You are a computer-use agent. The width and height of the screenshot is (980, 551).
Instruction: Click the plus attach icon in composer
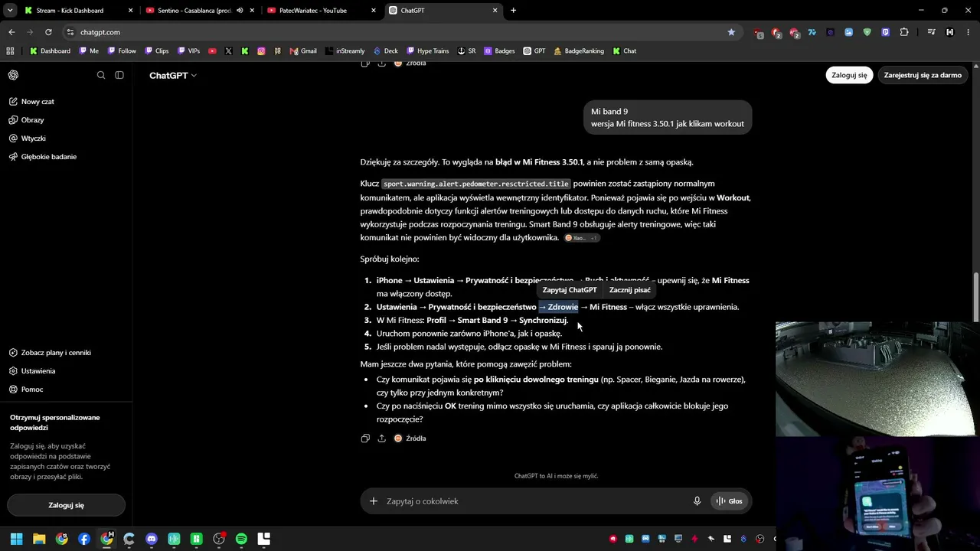click(x=374, y=501)
